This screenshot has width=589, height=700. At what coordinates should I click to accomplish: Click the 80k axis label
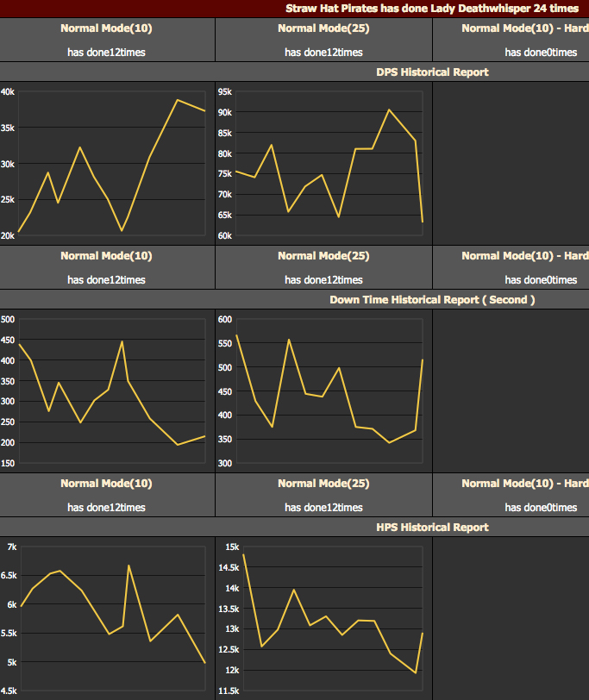point(225,153)
